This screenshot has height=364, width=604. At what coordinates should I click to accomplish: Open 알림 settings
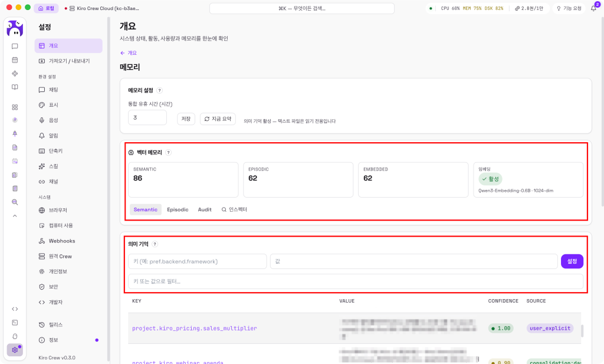click(68, 136)
